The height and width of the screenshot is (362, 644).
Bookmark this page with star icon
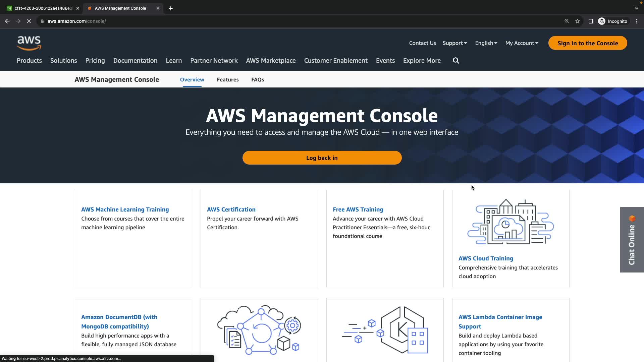(x=578, y=21)
